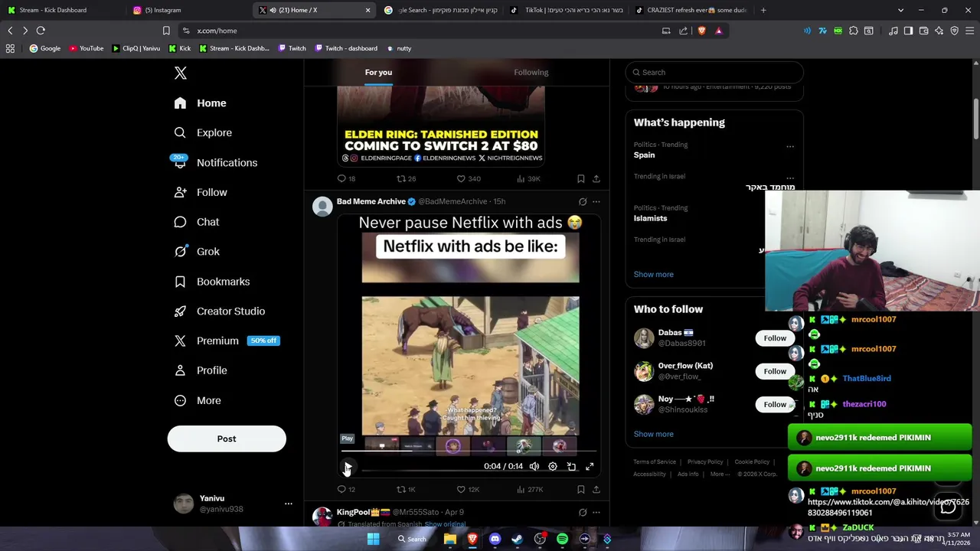Open Spotify from the taskbar
Screen dimensions: 980x551
(562, 539)
